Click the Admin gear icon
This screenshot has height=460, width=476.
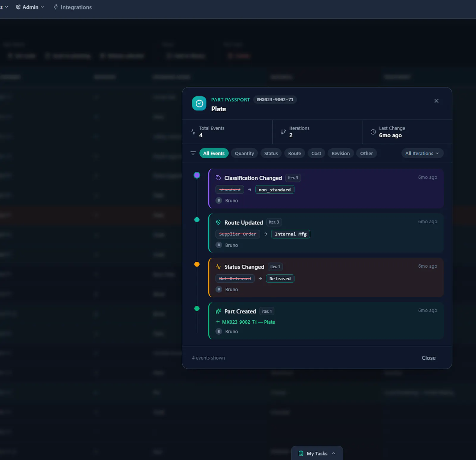coord(18,7)
